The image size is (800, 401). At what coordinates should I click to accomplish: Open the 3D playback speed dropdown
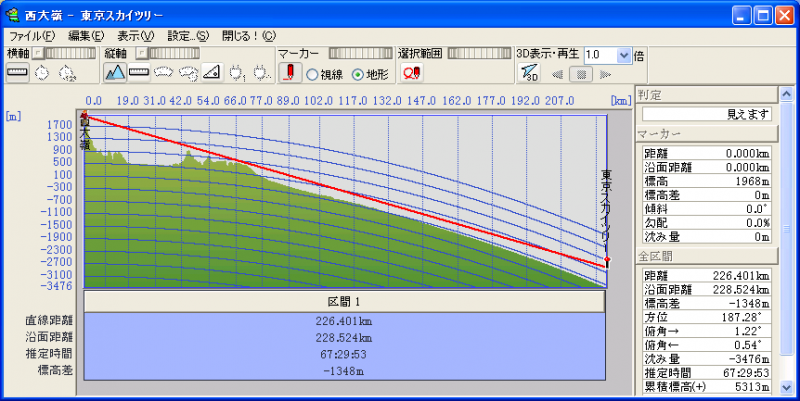[x=625, y=55]
